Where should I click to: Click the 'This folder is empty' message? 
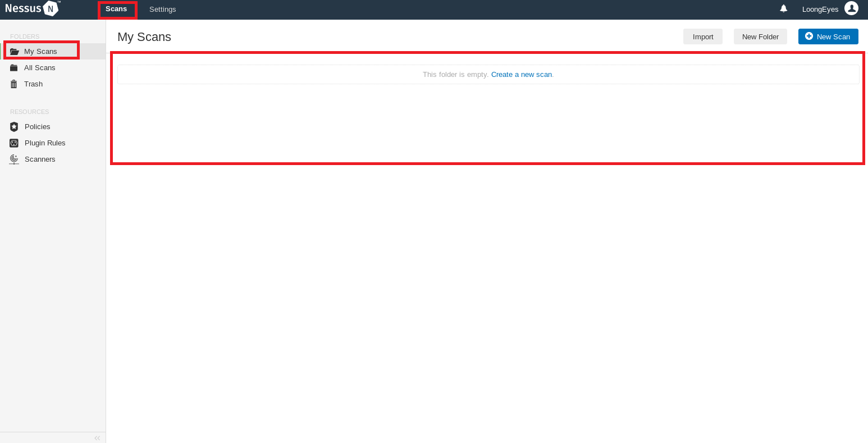[455, 75]
